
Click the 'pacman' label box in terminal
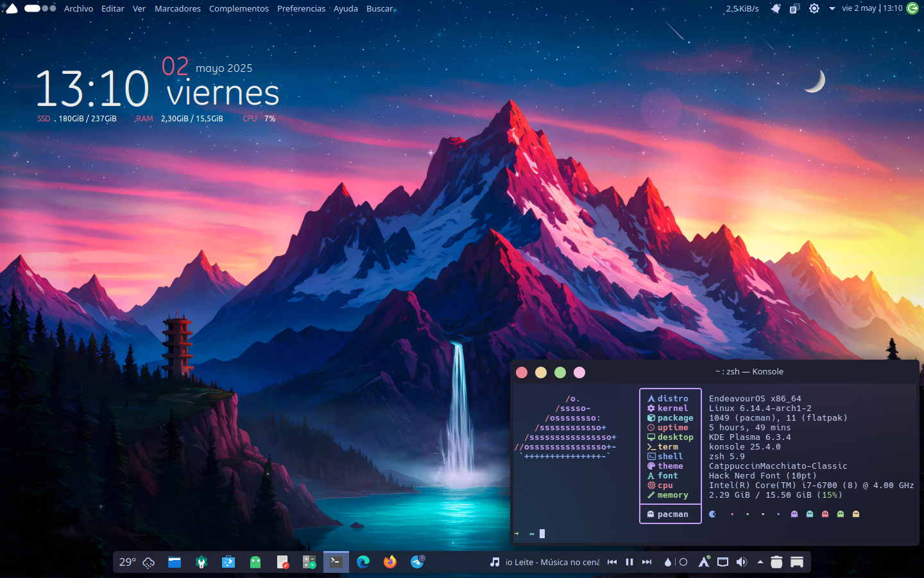tap(671, 514)
